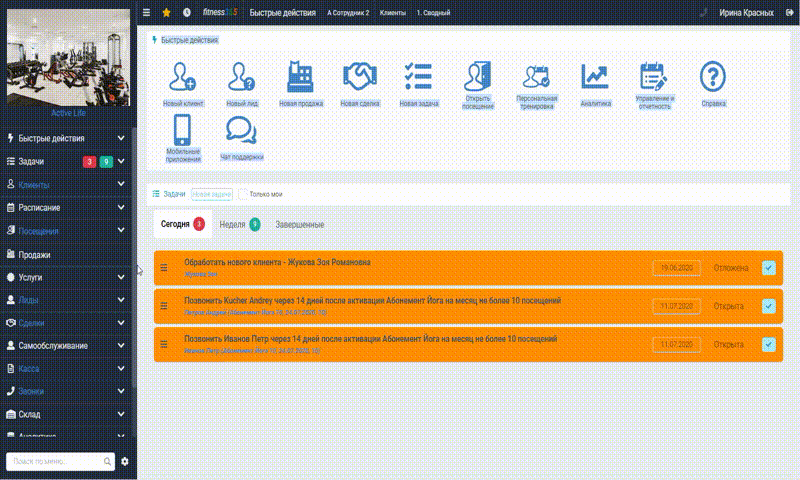
Task: Click the hamburger menu icon in top bar
Action: [x=147, y=13]
